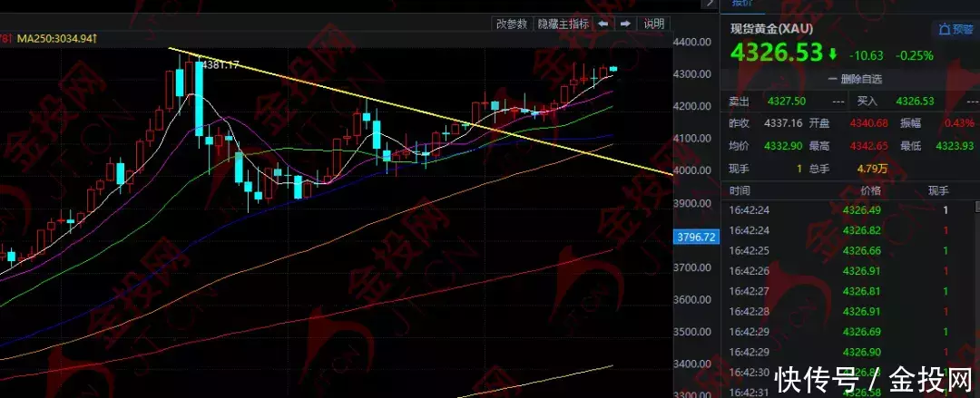The height and width of the screenshot is (398, 980).
Task: Click the right arrow chart navigation icon
Action: 626,24
